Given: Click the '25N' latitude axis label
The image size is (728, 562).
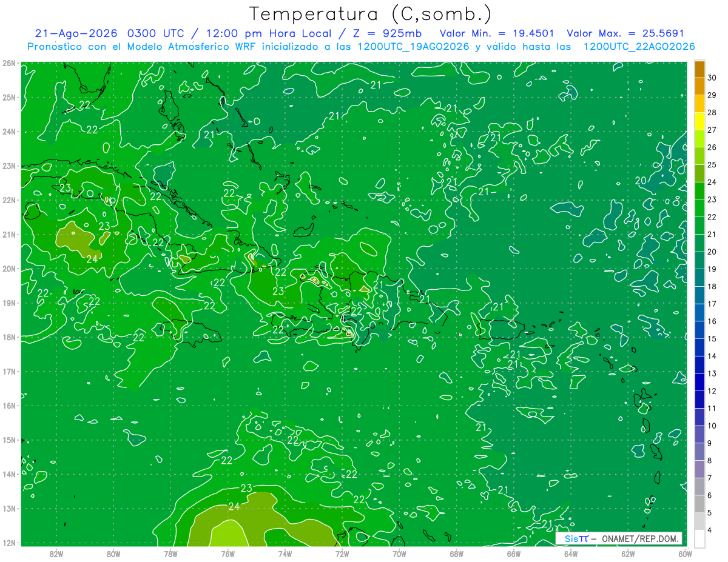Looking at the screenshot, I should [8, 97].
